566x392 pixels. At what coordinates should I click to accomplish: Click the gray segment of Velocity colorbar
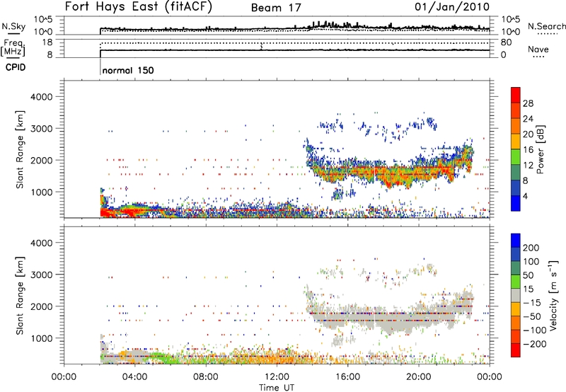pos(516,296)
